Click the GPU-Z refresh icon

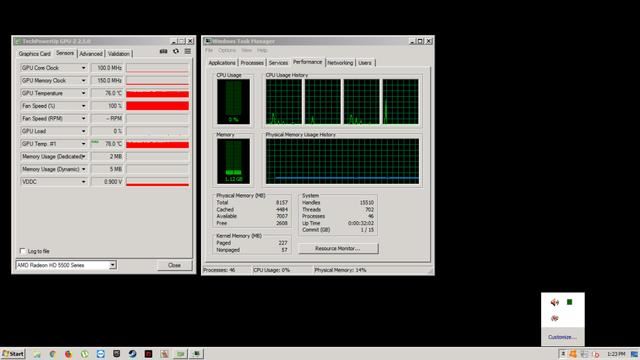pos(176,51)
